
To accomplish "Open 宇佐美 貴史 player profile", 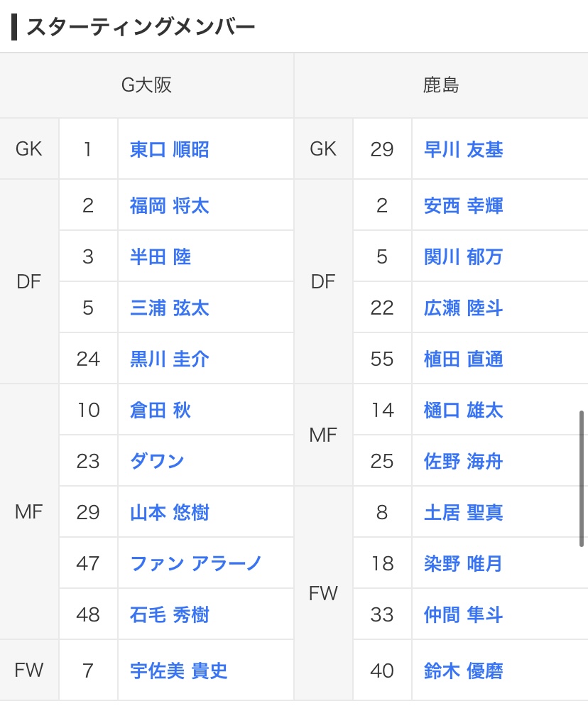I will (x=178, y=671).
